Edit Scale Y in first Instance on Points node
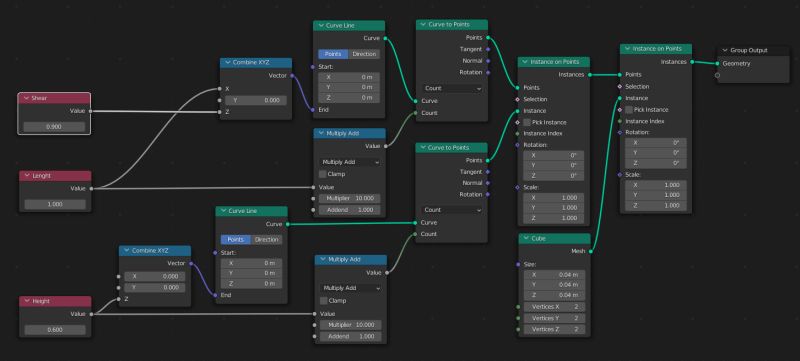The image size is (800, 361). pos(554,208)
